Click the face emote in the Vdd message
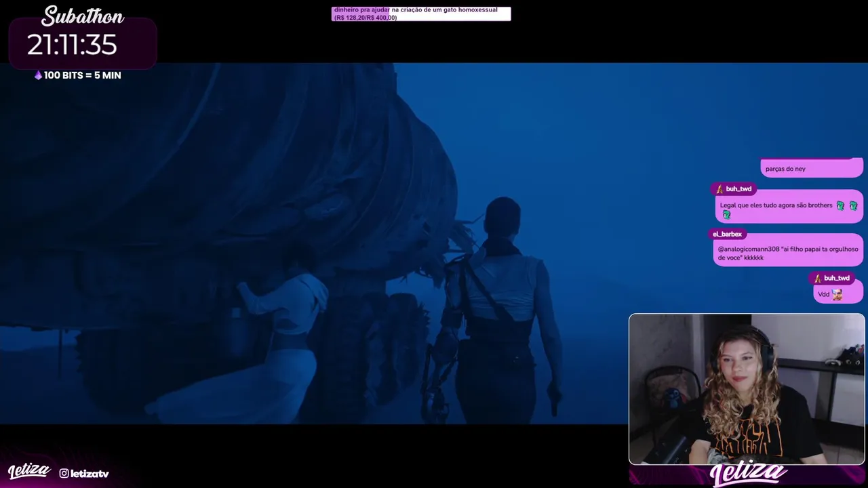 pyautogui.click(x=837, y=294)
